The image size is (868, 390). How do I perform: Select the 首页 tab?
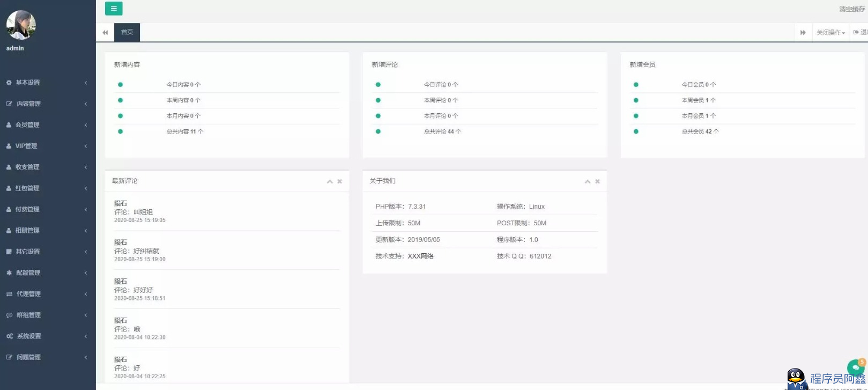[127, 32]
